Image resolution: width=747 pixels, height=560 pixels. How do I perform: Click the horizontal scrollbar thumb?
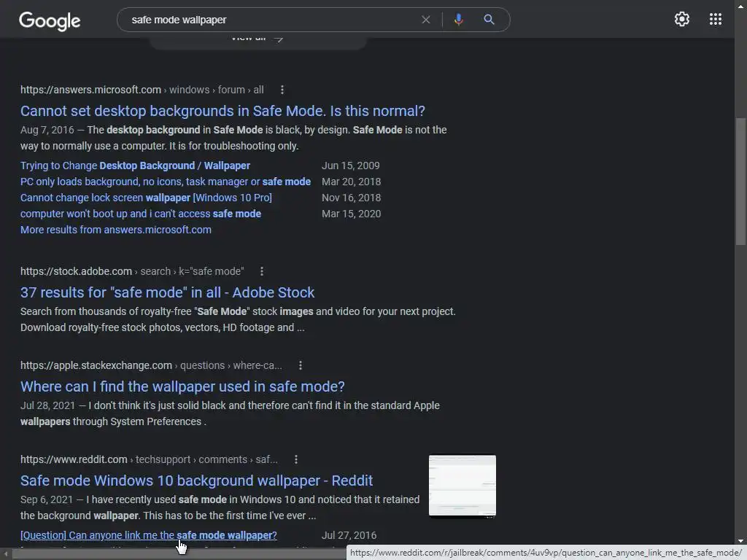point(179,554)
